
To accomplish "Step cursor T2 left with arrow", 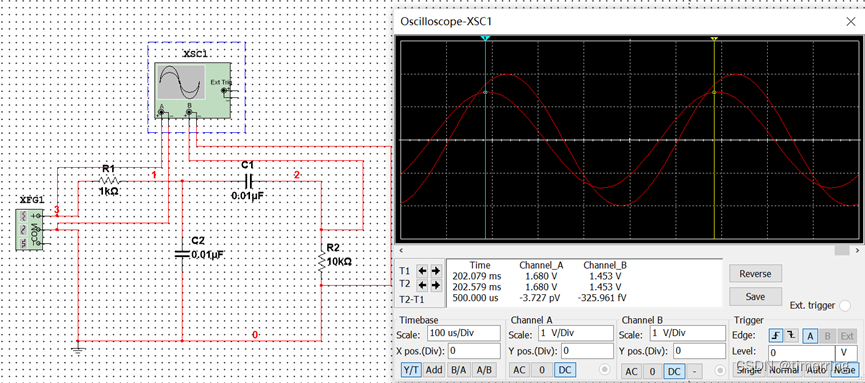I will 422,285.
